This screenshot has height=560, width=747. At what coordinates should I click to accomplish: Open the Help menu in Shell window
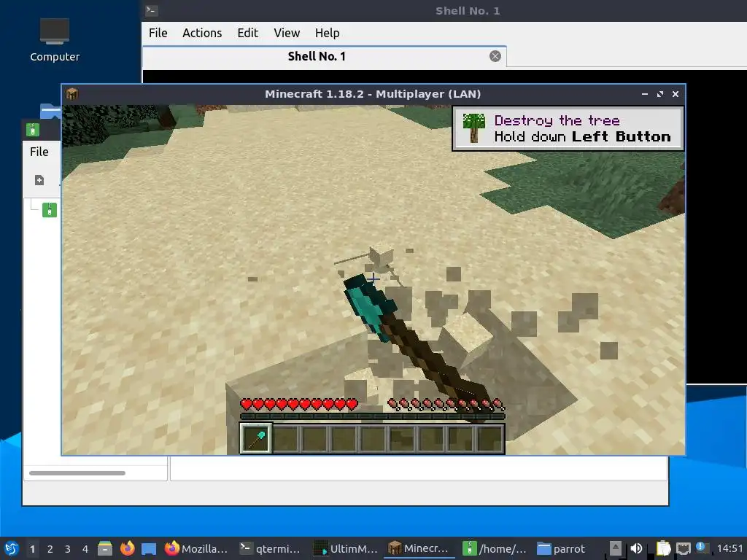tap(327, 33)
